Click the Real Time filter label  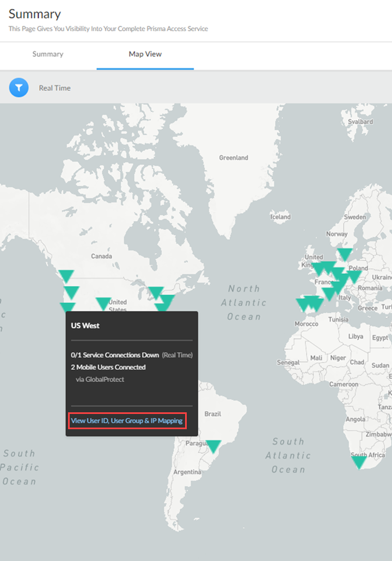tap(54, 88)
